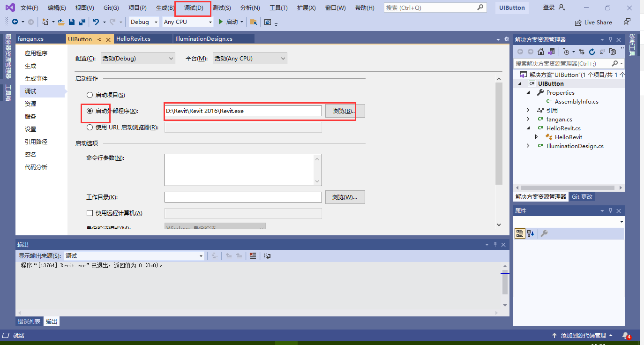Save the current file with the floppy icon

click(x=72, y=22)
